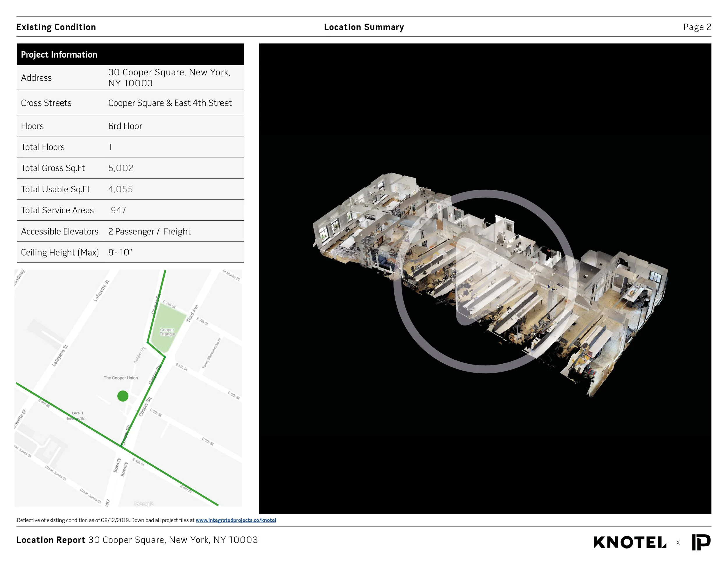Click the KNOTEL logo
Viewport: 728px width, 563px height.
(630, 542)
